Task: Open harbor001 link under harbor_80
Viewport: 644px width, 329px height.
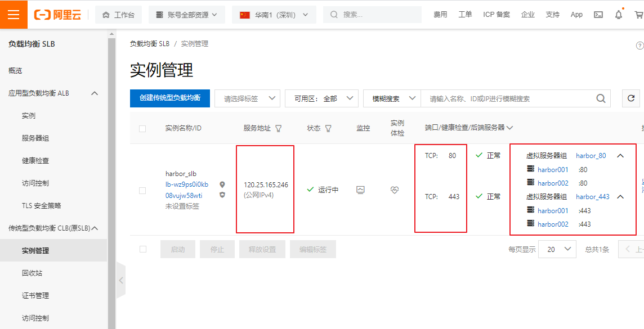Action: 553,169
